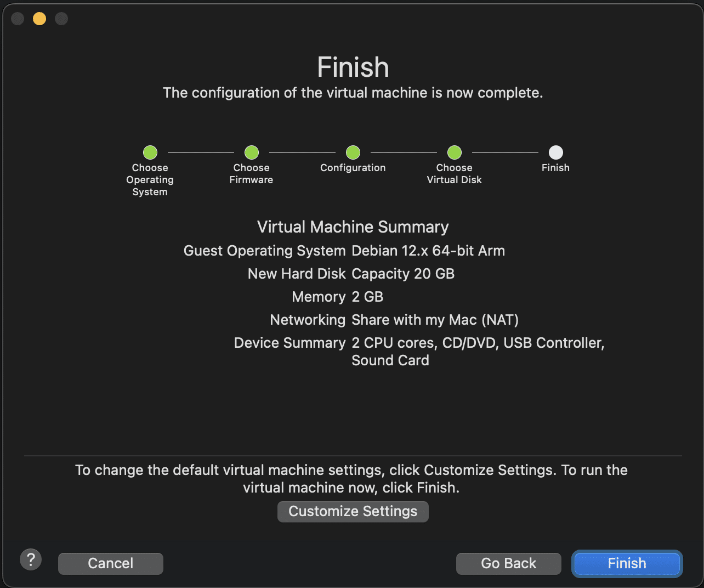Click the green Choose Firmware step dot
Image resolution: width=704 pixels, height=588 pixels.
point(251,152)
